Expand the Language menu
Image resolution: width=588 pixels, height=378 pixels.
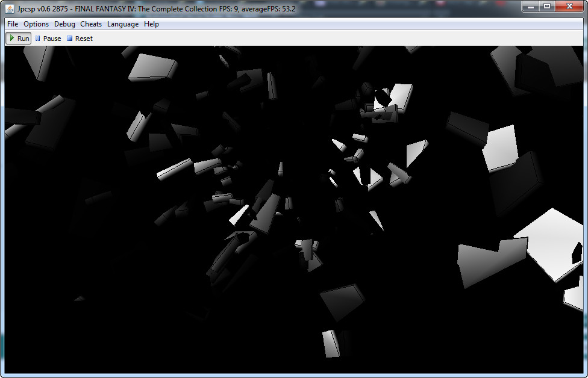coord(123,24)
